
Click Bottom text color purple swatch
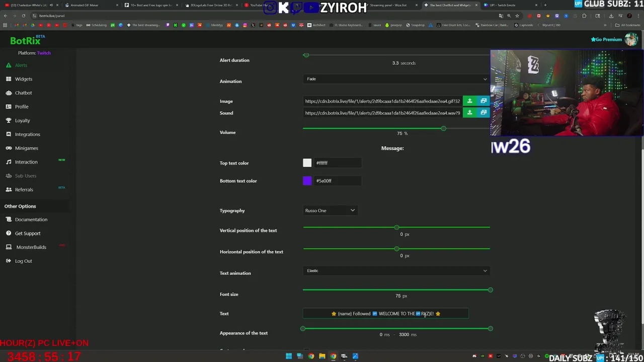(x=307, y=181)
